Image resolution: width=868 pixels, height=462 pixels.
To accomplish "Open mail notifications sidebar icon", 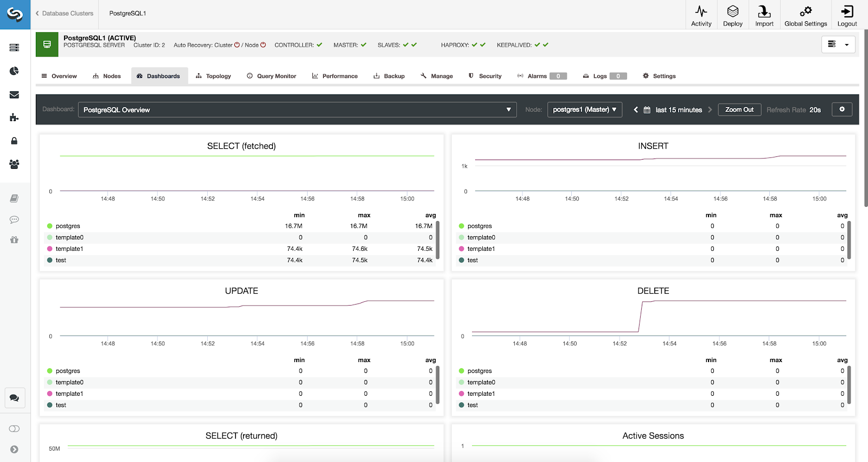I will click(x=15, y=94).
